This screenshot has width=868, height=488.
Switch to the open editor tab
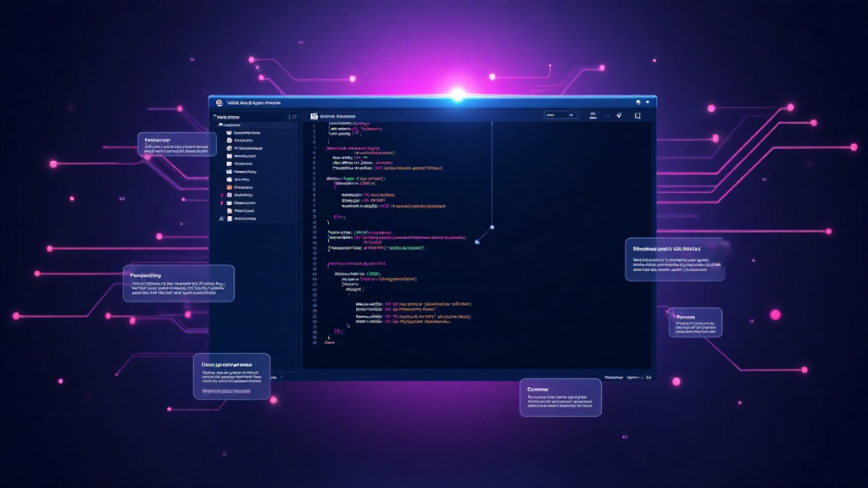click(339, 114)
